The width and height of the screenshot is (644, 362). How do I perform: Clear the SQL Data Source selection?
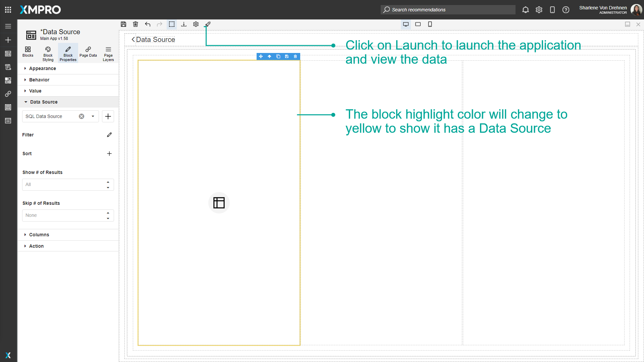coord(81,116)
